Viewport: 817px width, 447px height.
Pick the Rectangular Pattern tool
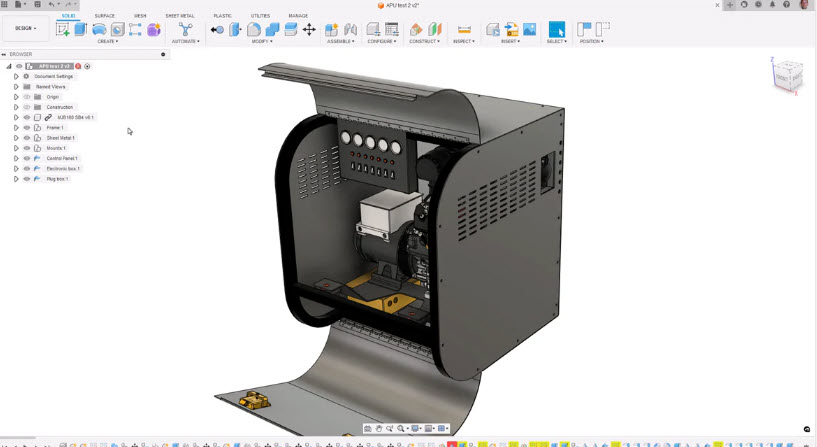(135, 29)
